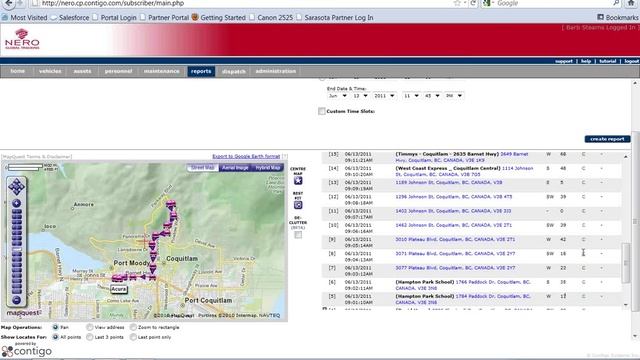The height and width of the screenshot is (360, 640).
Task: Open the 3010 Plateau Blvd address link
Action: coord(455,239)
